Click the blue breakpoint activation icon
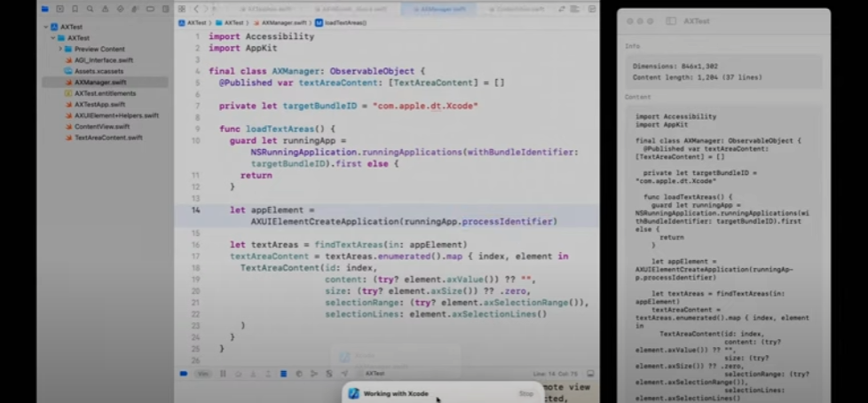The image size is (868, 403). point(184,374)
